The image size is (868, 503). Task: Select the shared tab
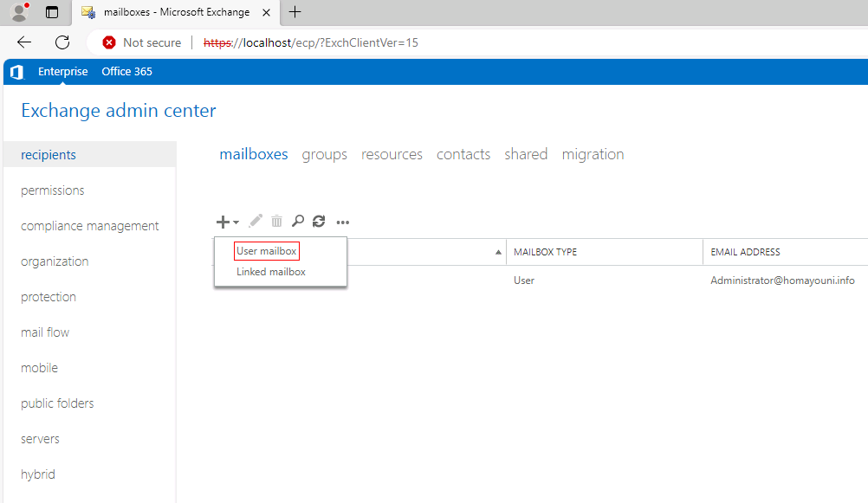coord(526,154)
